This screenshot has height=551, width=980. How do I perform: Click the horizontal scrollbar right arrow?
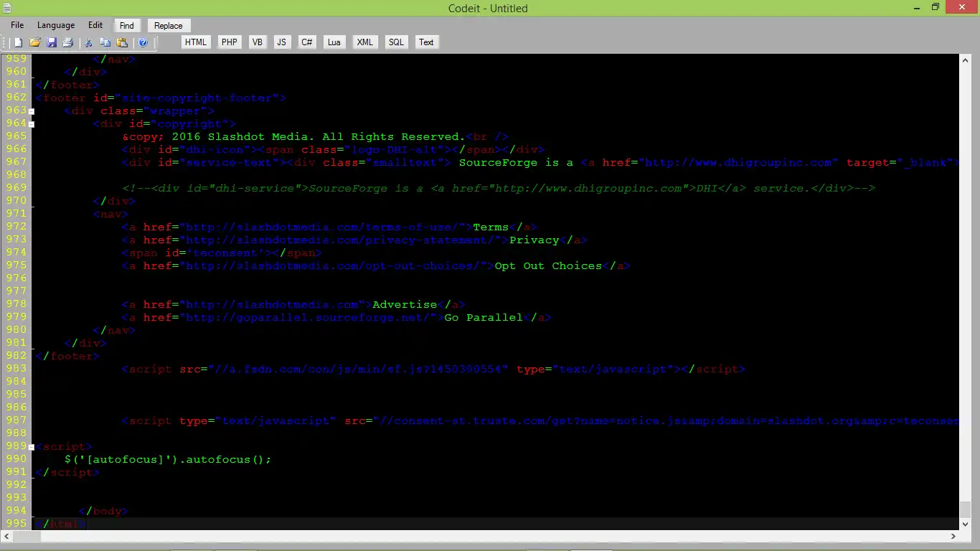click(x=954, y=536)
